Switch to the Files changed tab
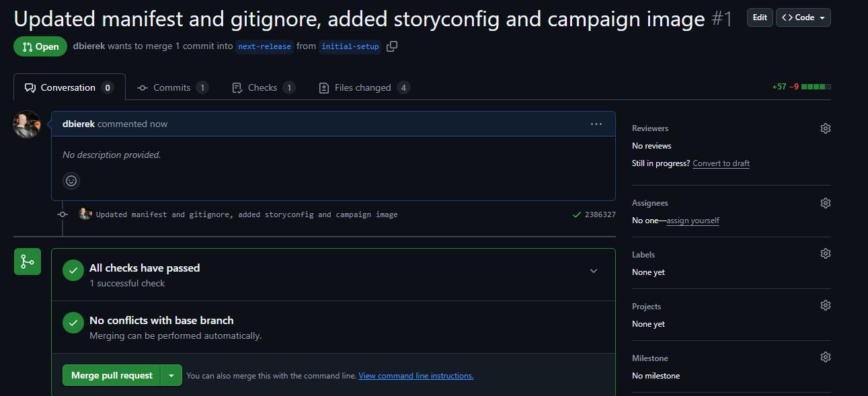This screenshot has height=396, width=868. click(x=364, y=87)
